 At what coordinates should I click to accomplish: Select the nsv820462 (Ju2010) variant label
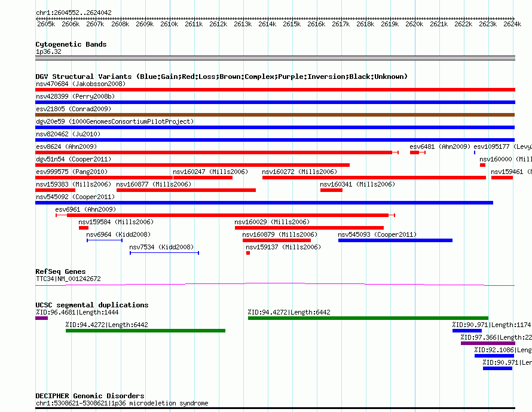tap(68, 134)
